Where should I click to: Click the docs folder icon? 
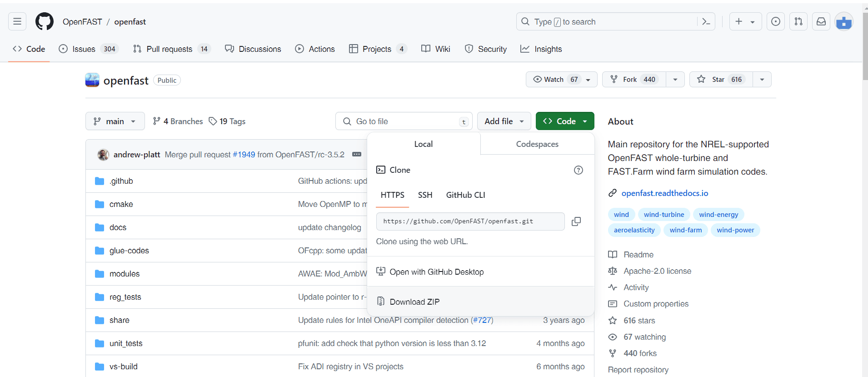[x=100, y=227]
